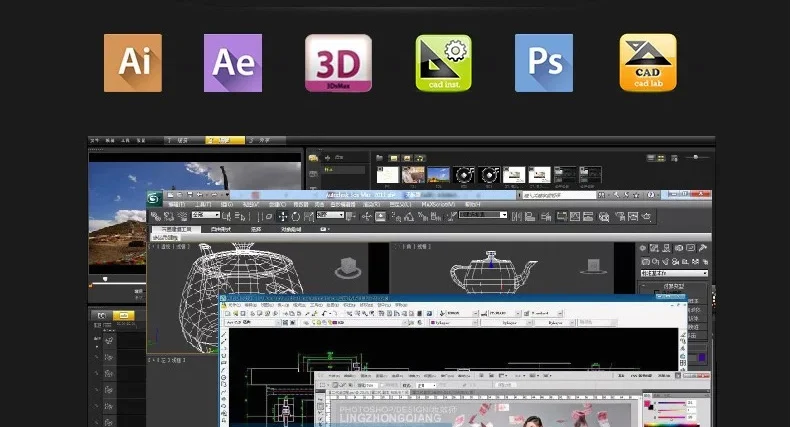Open the AutoCAD color ByLayer dropdown
The image size is (791, 427).
click(x=453, y=323)
